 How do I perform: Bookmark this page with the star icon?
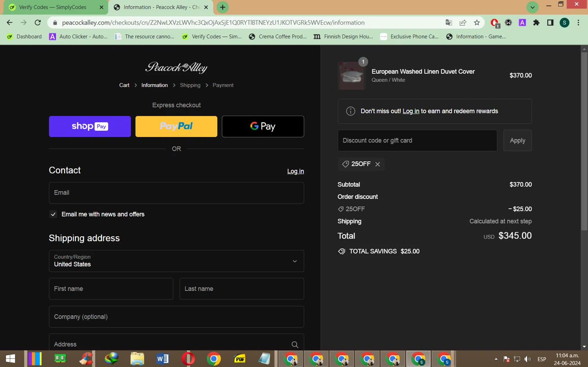click(x=477, y=23)
